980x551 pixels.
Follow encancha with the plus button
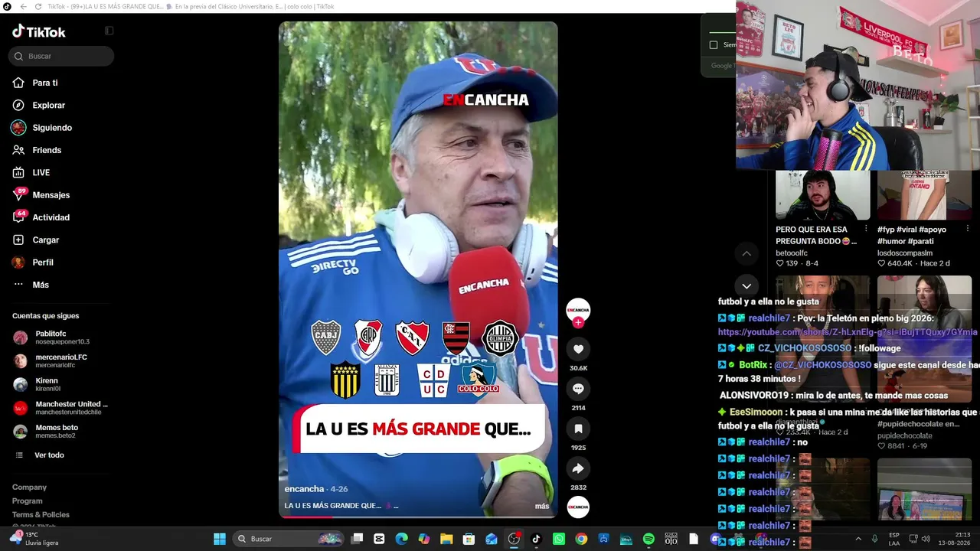pyautogui.click(x=578, y=323)
